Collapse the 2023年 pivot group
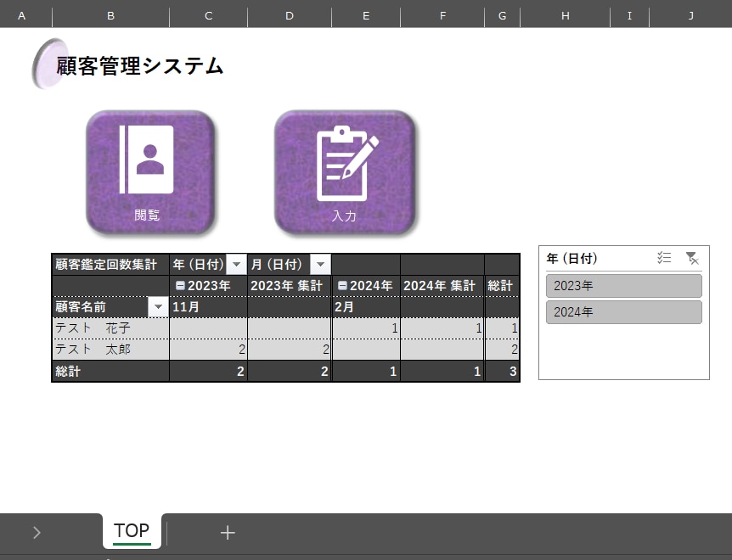 point(180,285)
